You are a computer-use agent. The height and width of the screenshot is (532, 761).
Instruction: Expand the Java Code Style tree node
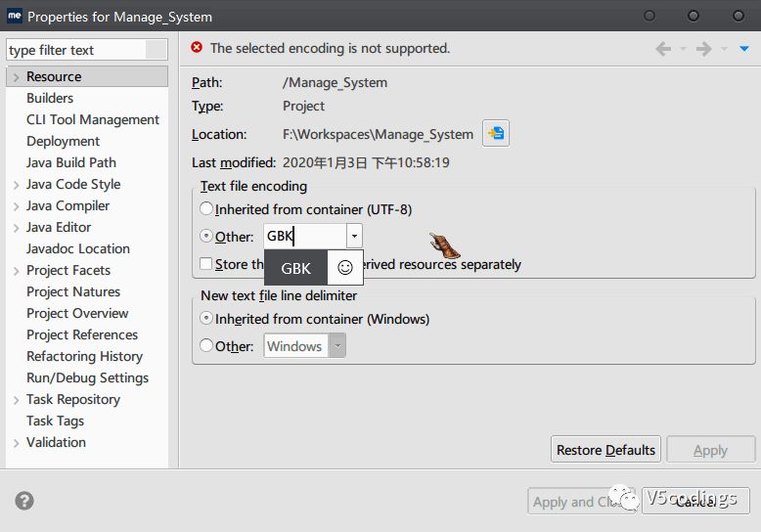pyautogui.click(x=17, y=185)
